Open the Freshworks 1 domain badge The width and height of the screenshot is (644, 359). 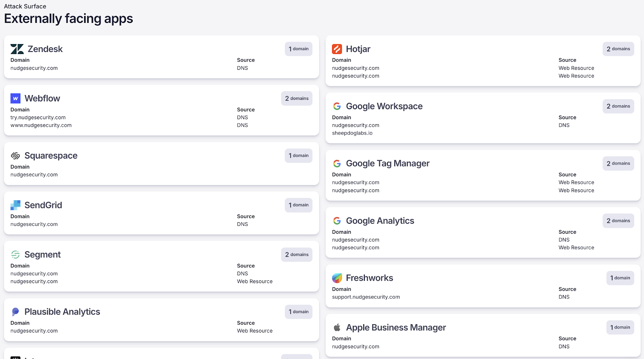click(x=620, y=278)
